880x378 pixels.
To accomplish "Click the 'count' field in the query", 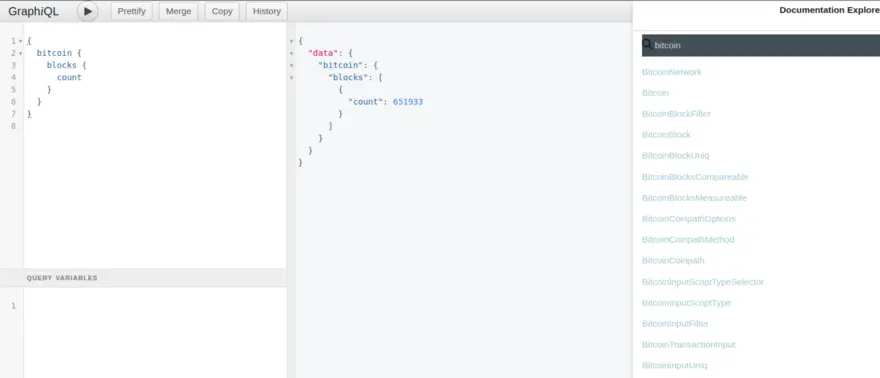I will [69, 77].
